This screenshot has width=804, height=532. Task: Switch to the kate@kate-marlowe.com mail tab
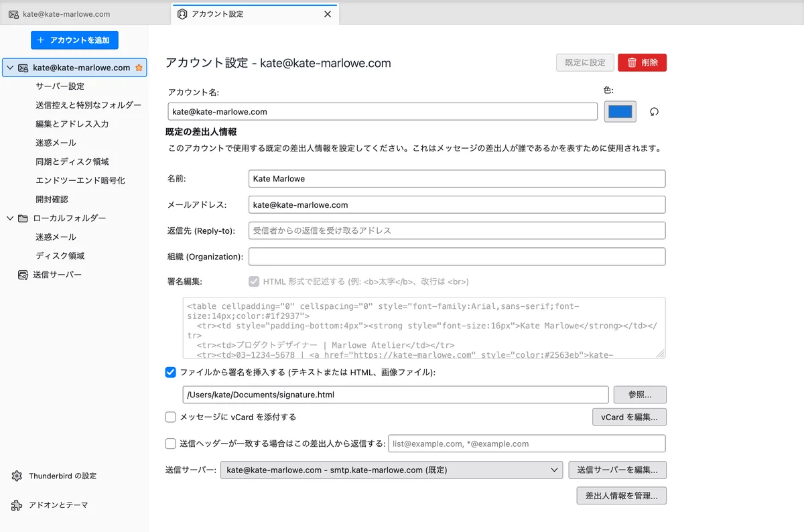[x=85, y=14]
